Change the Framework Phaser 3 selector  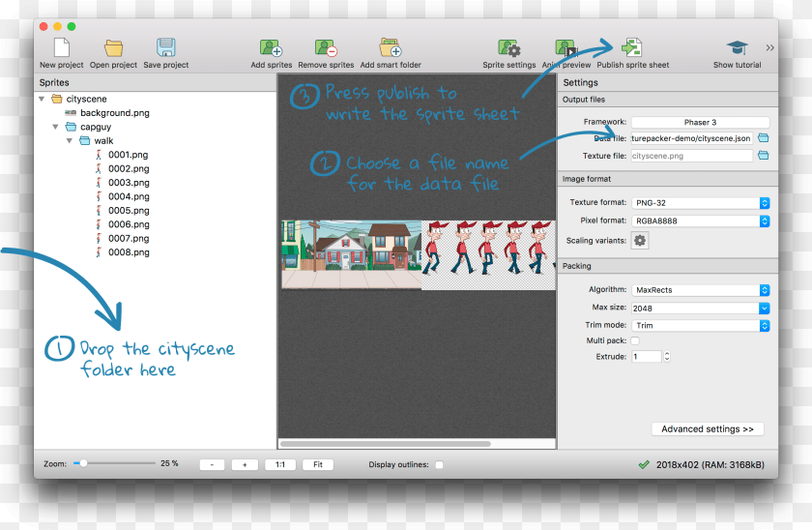[x=701, y=122]
